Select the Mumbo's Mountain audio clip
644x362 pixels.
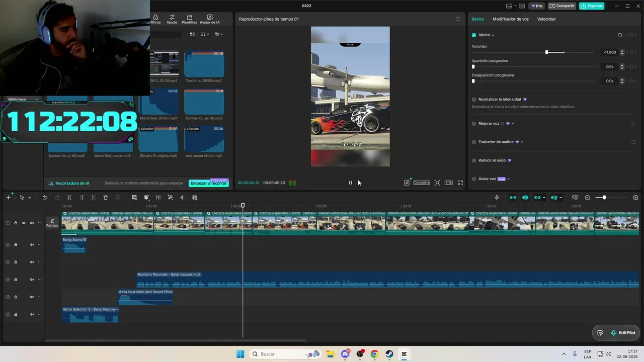pyautogui.click(x=387, y=280)
